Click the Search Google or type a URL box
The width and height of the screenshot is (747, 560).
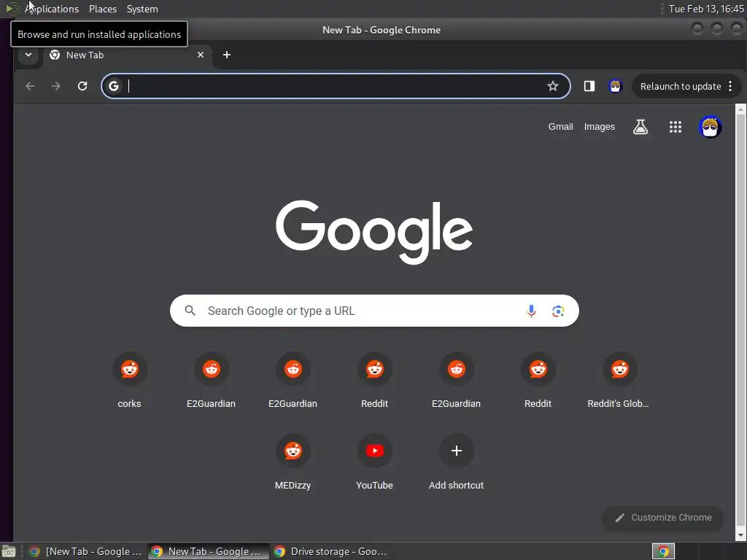[x=374, y=311]
